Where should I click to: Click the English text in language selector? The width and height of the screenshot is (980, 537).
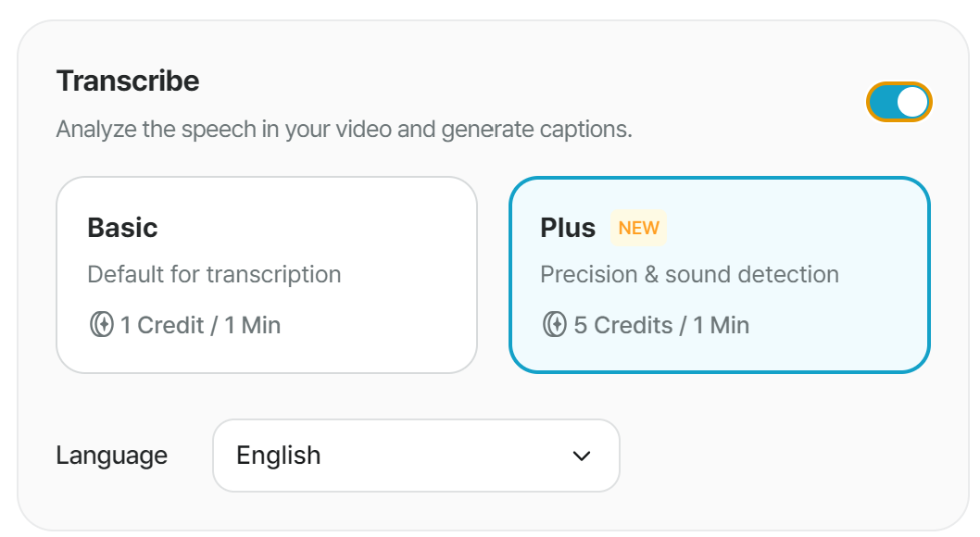click(279, 456)
